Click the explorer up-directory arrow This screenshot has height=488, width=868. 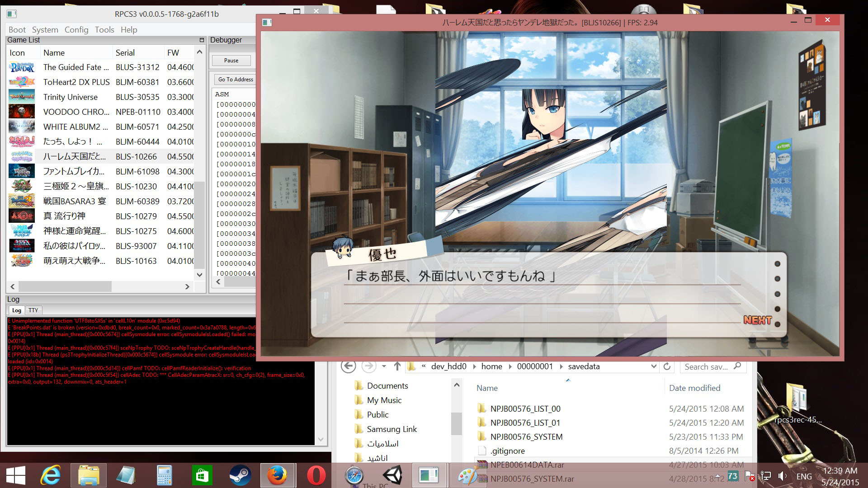(x=397, y=366)
